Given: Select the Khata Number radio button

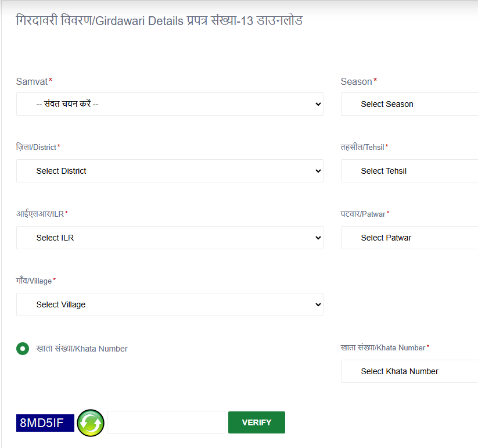Looking at the screenshot, I should pyautogui.click(x=23, y=349).
